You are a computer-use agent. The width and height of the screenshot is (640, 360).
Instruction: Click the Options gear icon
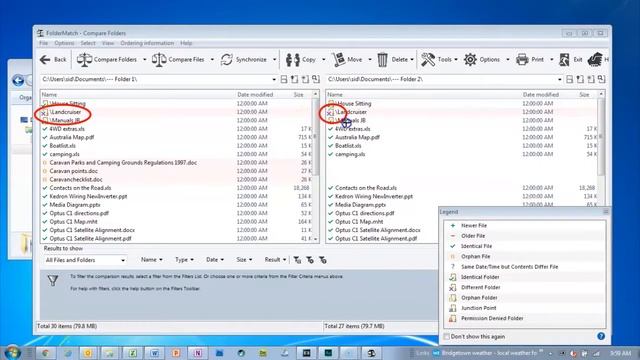pos(470,60)
